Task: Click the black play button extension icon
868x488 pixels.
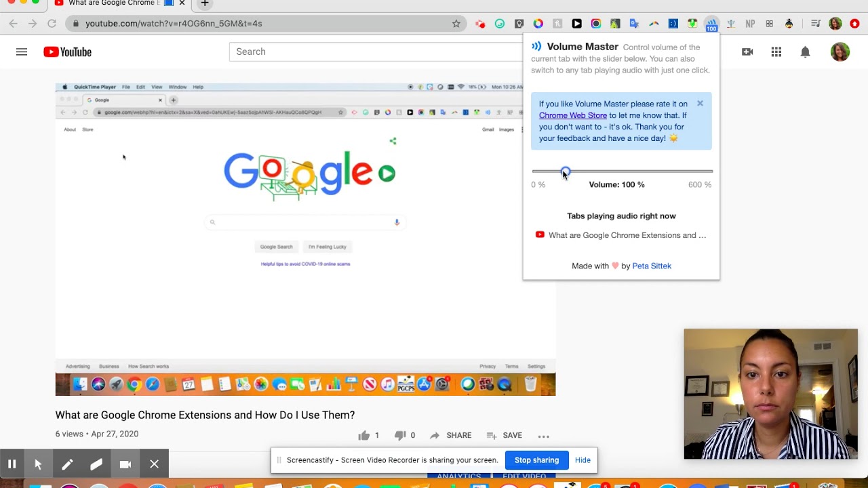Action: point(576,24)
